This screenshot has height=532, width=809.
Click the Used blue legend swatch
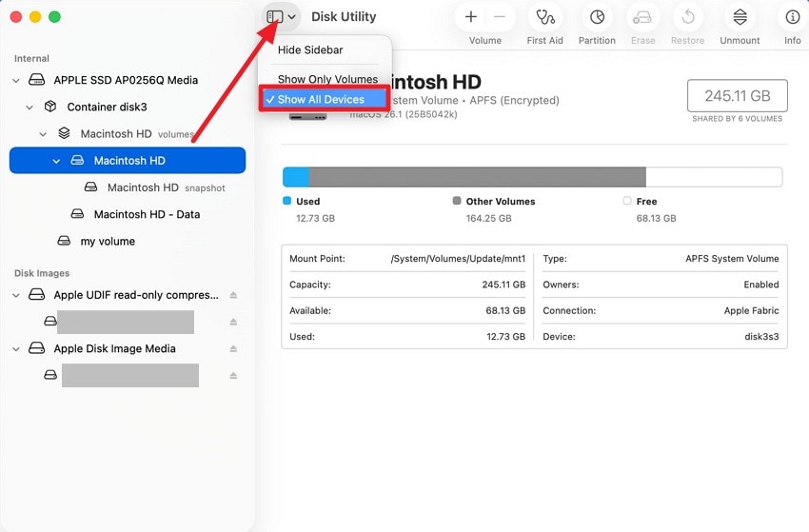coord(286,201)
